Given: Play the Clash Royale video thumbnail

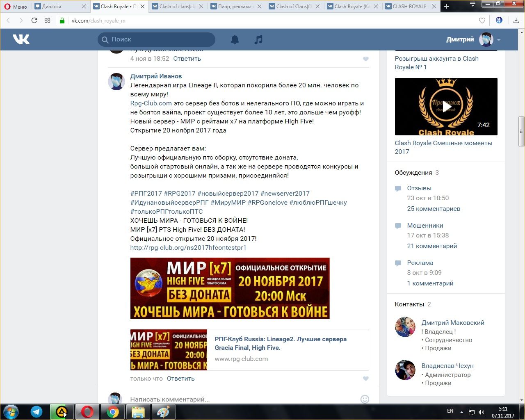Looking at the screenshot, I should tap(446, 107).
